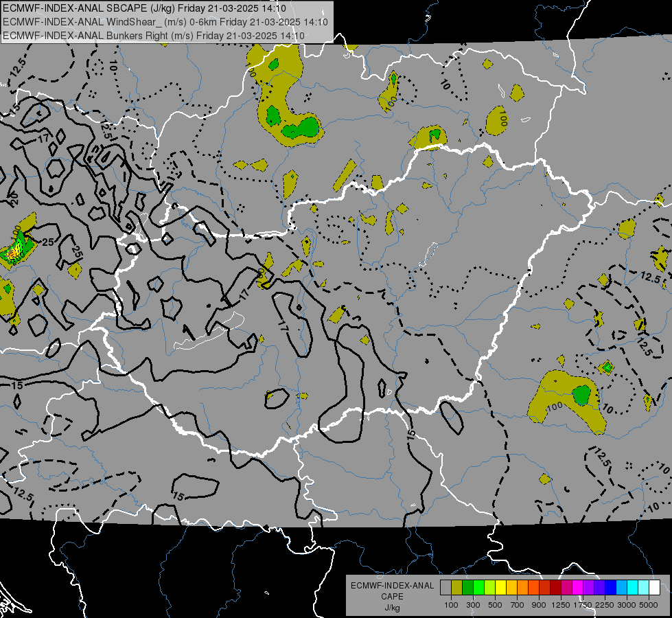Click the 2250 value under the colorbar
Screen dimensions: 672x618
click(605, 605)
